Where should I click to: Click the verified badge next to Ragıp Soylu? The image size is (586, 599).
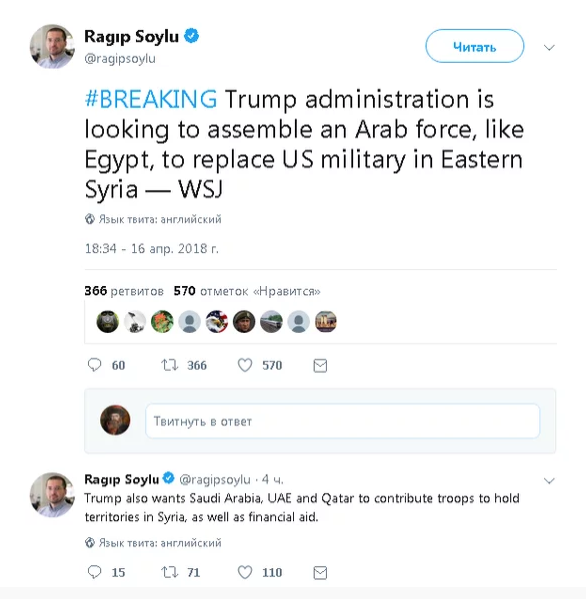(191, 36)
